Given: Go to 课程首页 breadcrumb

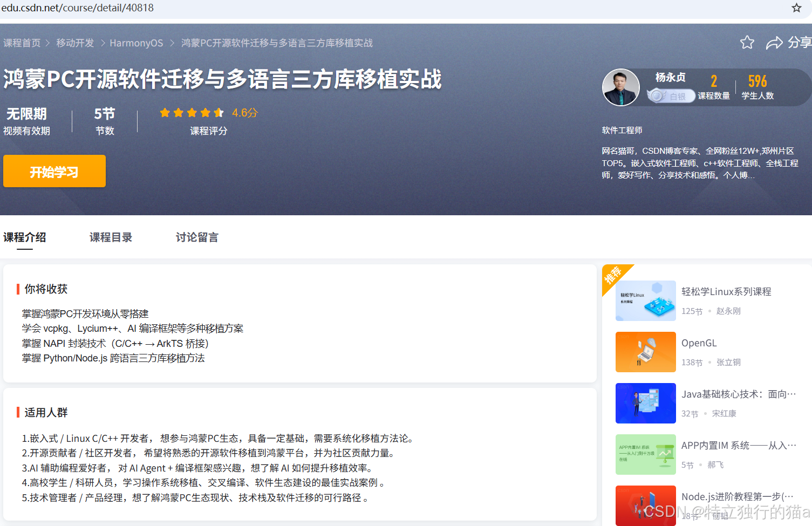Looking at the screenshot, I should [x=22, y=43].
